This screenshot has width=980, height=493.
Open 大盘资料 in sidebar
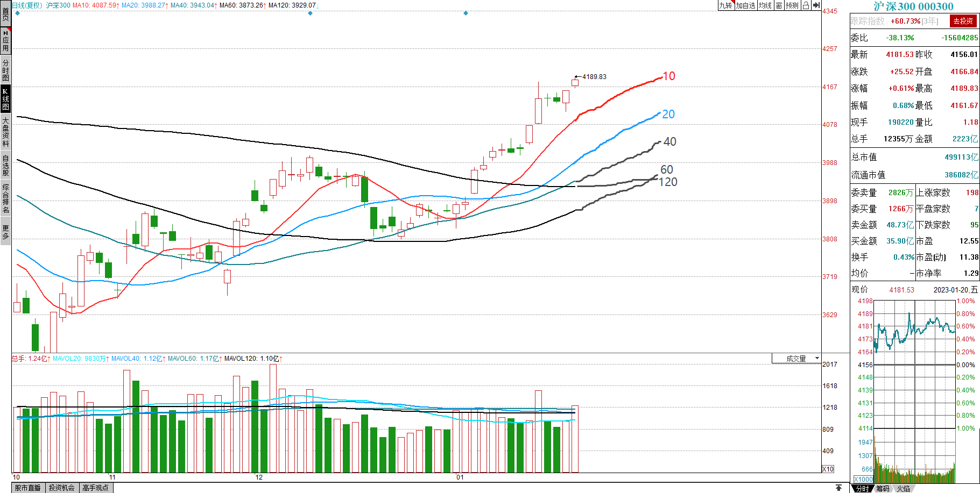coord(5,132)
